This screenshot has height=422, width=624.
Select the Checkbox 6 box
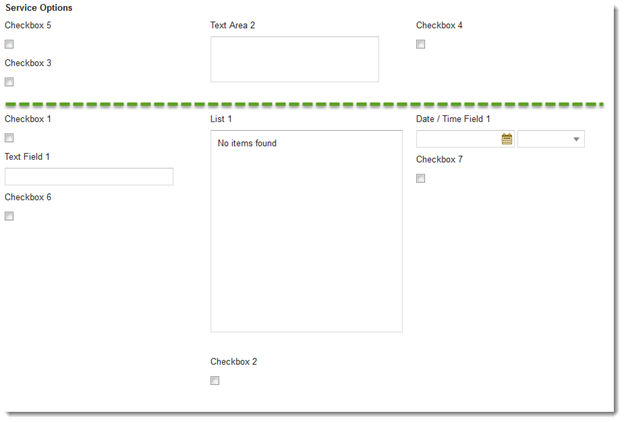coord(9,216)
